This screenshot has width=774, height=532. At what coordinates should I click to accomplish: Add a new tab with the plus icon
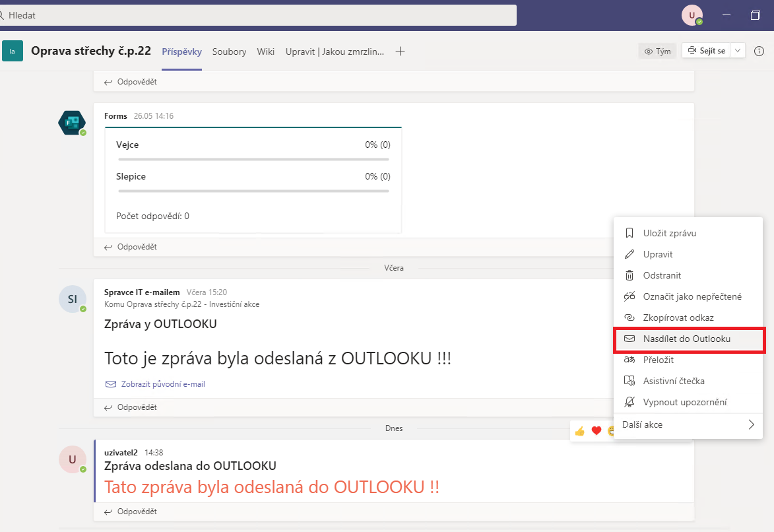[x=401, y=51]
